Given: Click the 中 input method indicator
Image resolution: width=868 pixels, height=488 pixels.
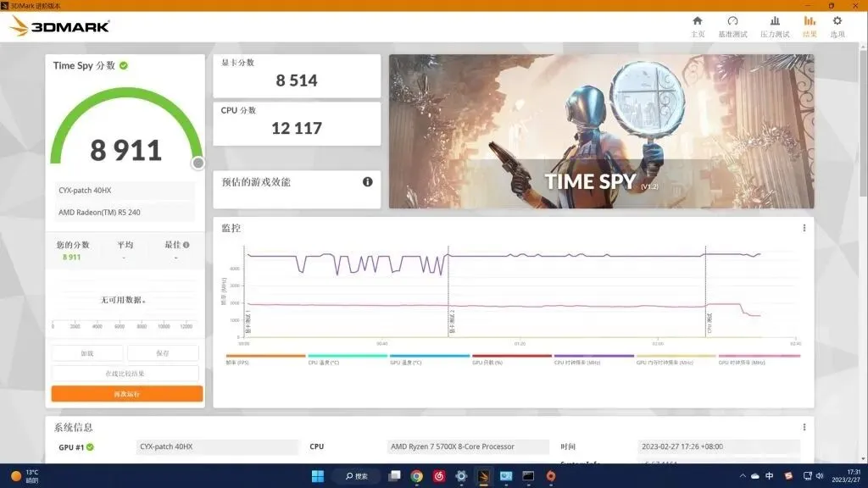Looking at the screenshot, I should [770, 476].
